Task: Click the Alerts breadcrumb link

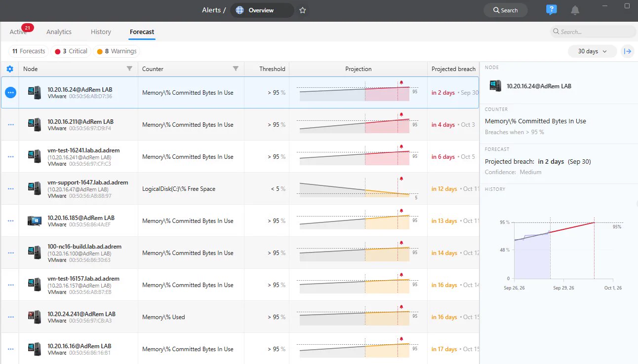Action: pos(211,10)
